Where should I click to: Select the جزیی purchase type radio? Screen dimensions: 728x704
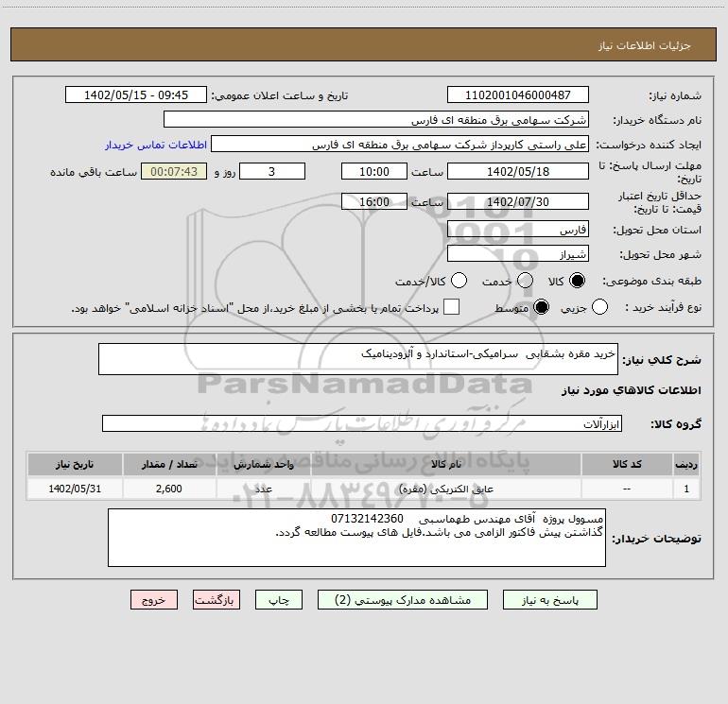click(x=599, y=307)
